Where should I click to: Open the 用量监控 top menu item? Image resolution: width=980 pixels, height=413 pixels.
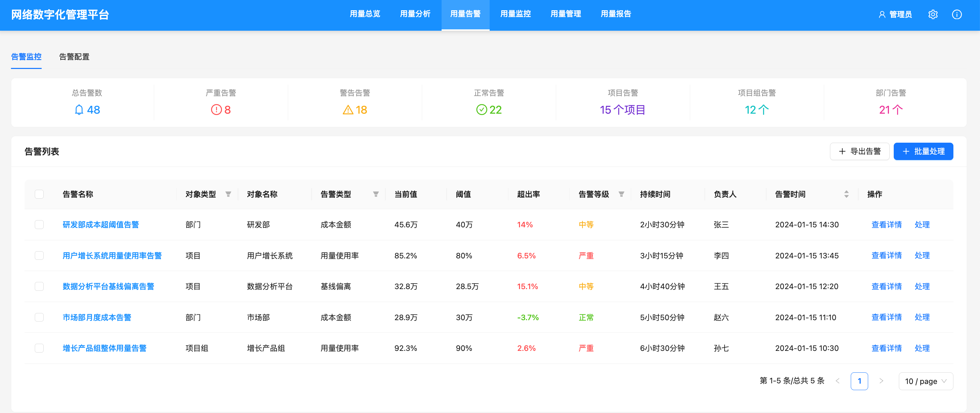pos(516,14)
